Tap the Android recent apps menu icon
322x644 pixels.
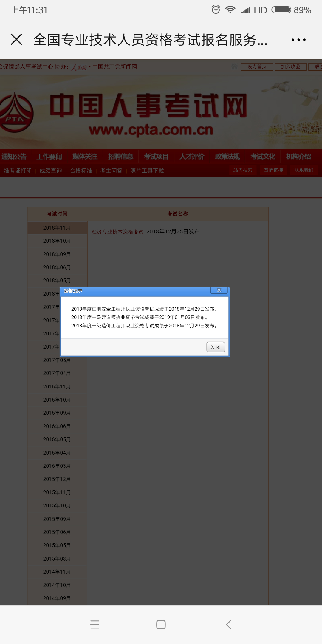click(95, 624)
